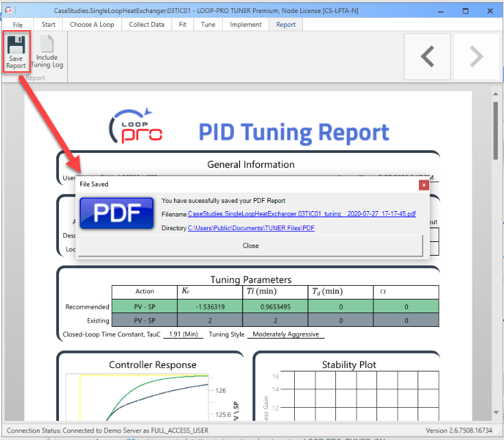Click the Connection Status text in status bar
Viewport: 504px width, 440px height.
[108, 430]
